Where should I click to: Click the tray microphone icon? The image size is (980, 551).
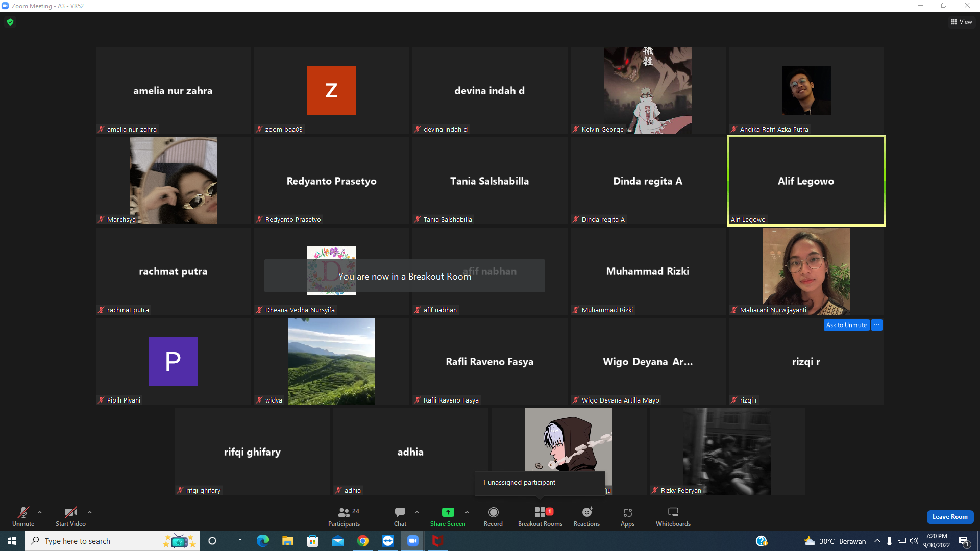(x=889, y=541)
